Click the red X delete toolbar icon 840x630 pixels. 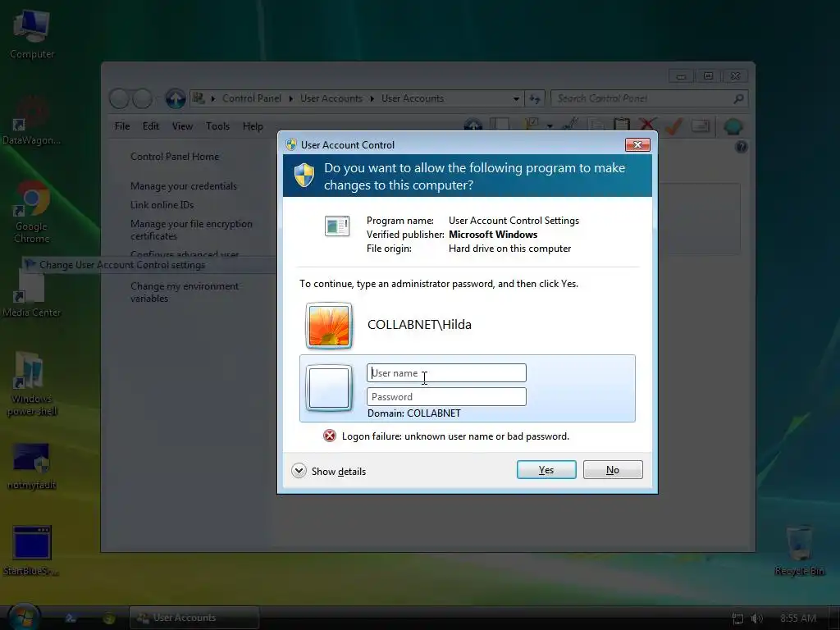pyautogui.click(x=648, y=125)
